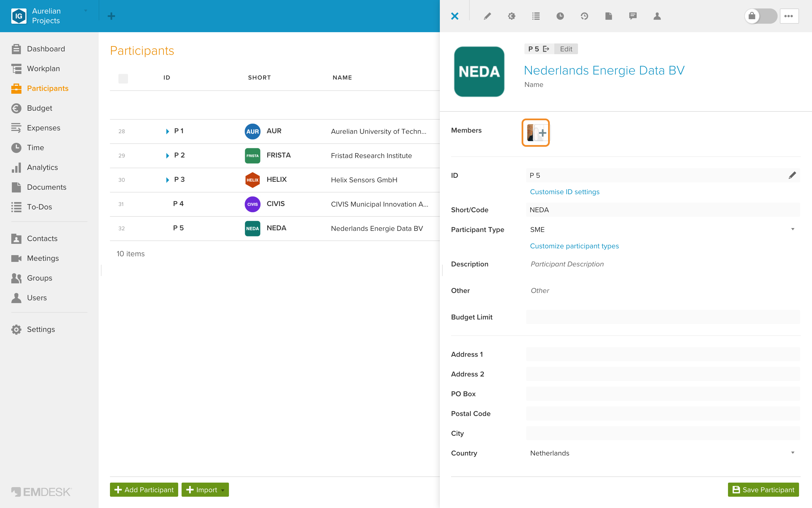Open the Country dropdown
The height and width of the screenshot is (508, 812).
(x=663, y=453)
